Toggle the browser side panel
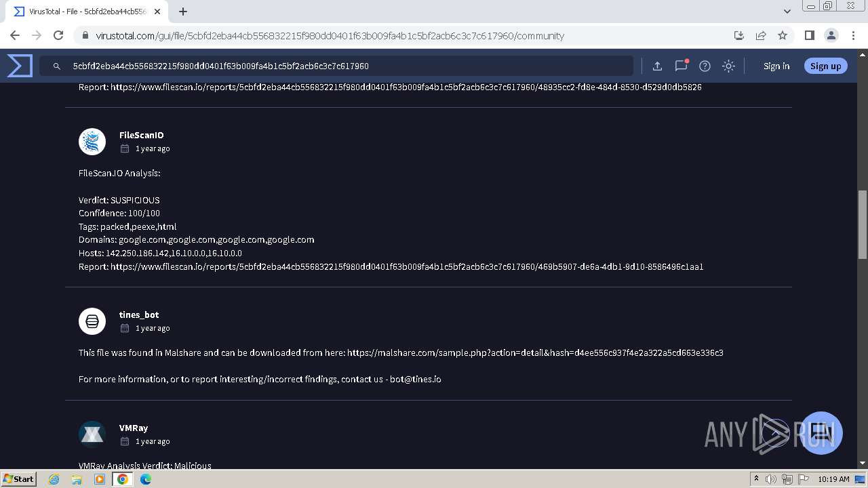 tap(809, 35)
